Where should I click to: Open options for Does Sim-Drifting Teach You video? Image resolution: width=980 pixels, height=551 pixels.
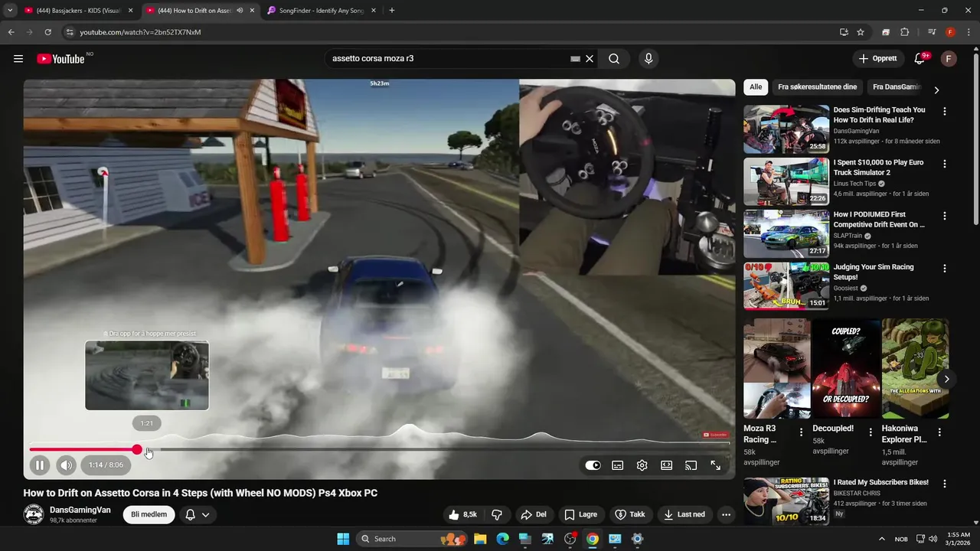tap(944, 111)
